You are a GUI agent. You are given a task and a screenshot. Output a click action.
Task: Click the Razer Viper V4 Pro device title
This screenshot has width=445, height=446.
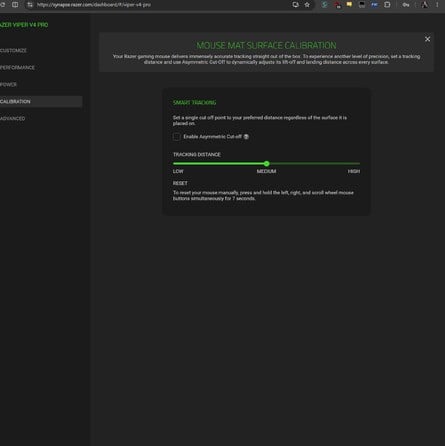pos(24,25)
